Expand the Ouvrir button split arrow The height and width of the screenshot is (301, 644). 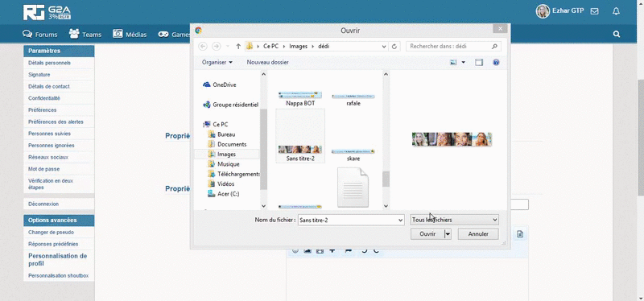tap(448, 234)
